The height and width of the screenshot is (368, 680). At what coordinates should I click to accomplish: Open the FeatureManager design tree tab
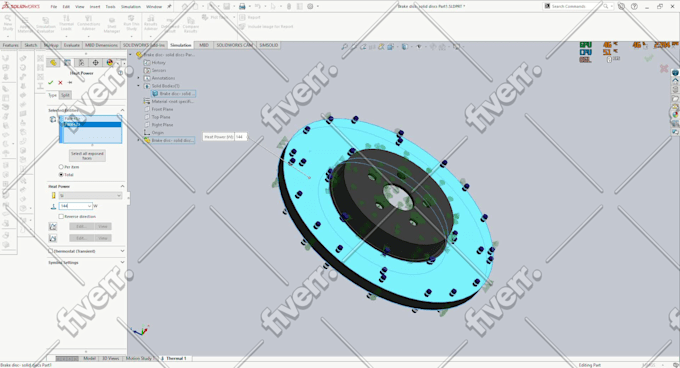[x=53, y=63]
